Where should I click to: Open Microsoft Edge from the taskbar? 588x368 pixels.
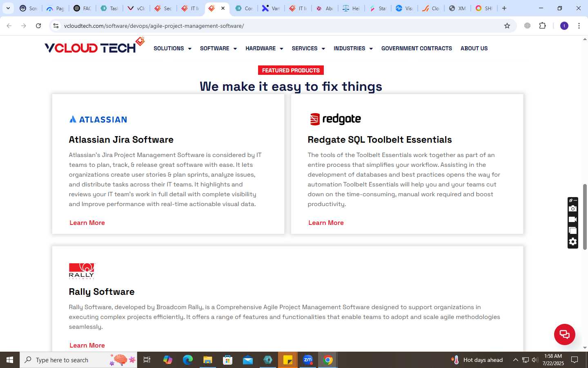click(x=187, y=360)
